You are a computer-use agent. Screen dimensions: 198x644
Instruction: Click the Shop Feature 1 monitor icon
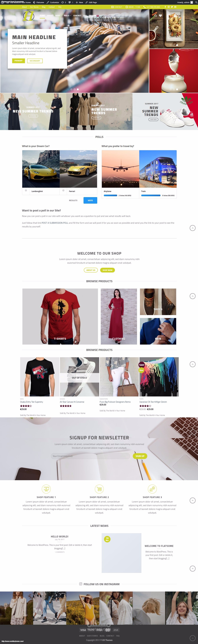point(46,489)
